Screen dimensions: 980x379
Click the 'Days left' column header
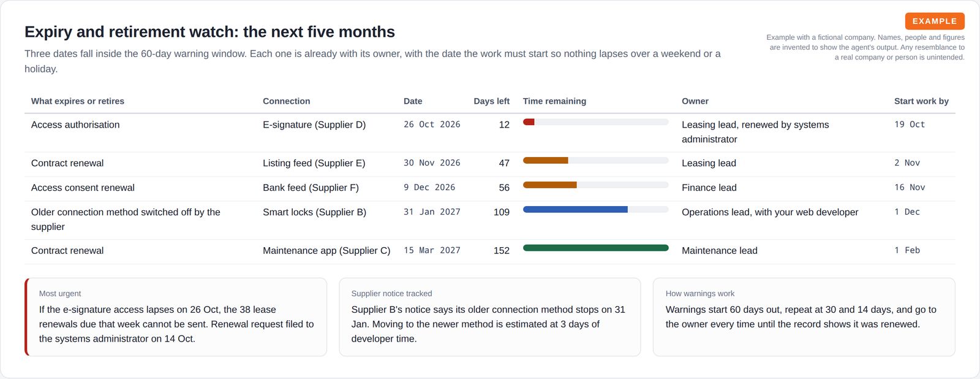point(491,101)
